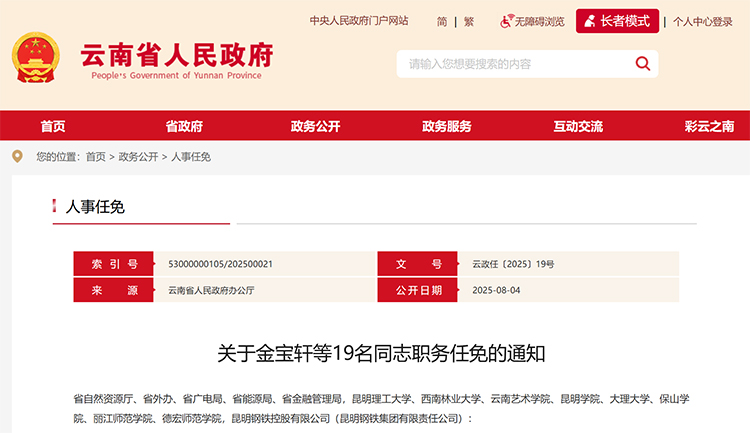Open the 政务服务 navigation menu
Viewport: 750px width, 433px height.
(447, 126)
